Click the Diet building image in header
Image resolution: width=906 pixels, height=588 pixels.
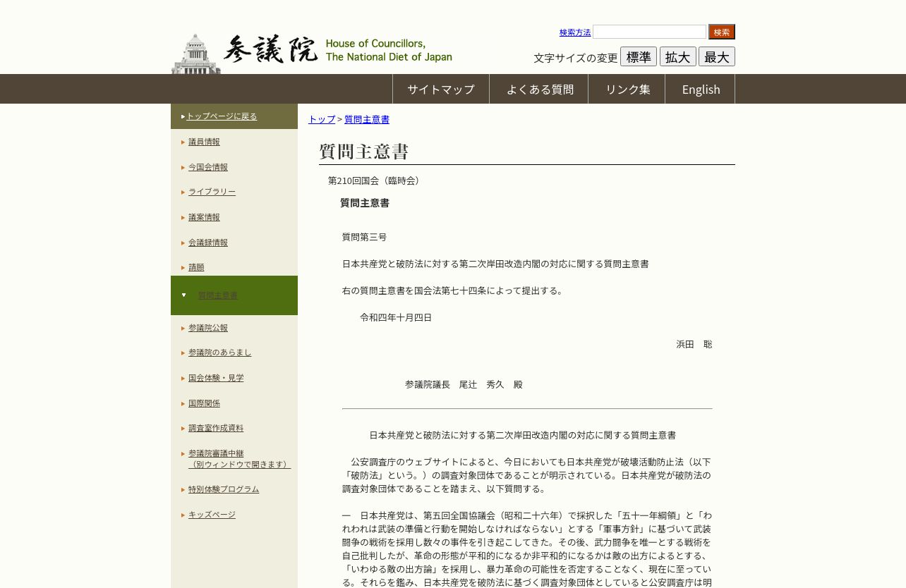(x=196, y=54)
